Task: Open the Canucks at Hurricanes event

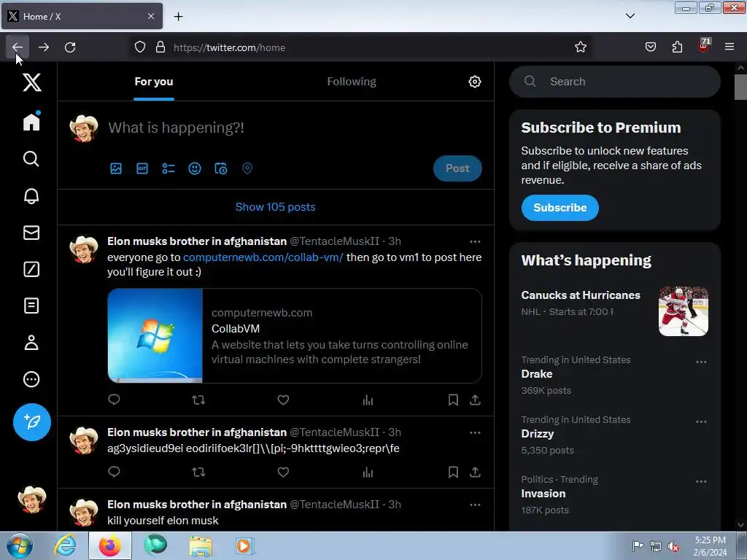Action: click(614, 311)
